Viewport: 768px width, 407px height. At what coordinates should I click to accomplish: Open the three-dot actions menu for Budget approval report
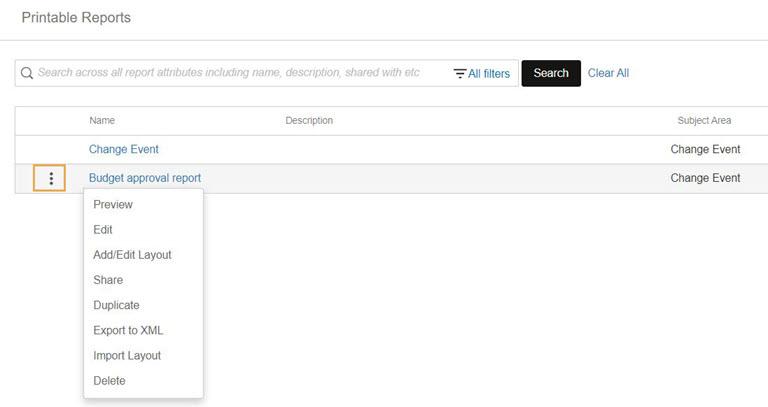tap(50, 178)
